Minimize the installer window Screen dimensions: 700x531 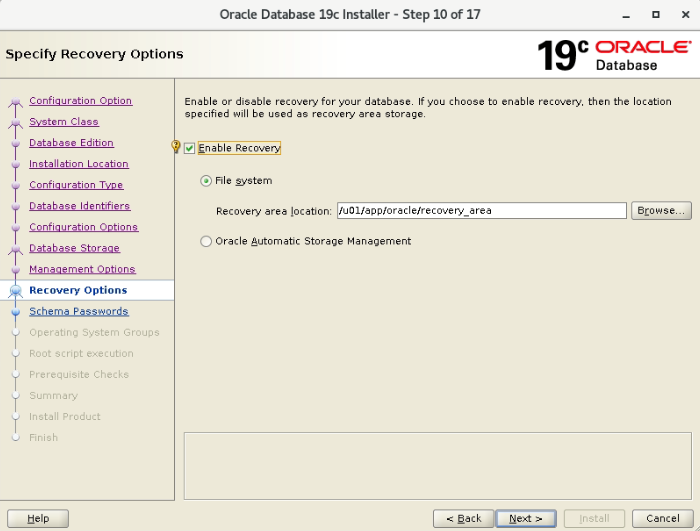626,15
